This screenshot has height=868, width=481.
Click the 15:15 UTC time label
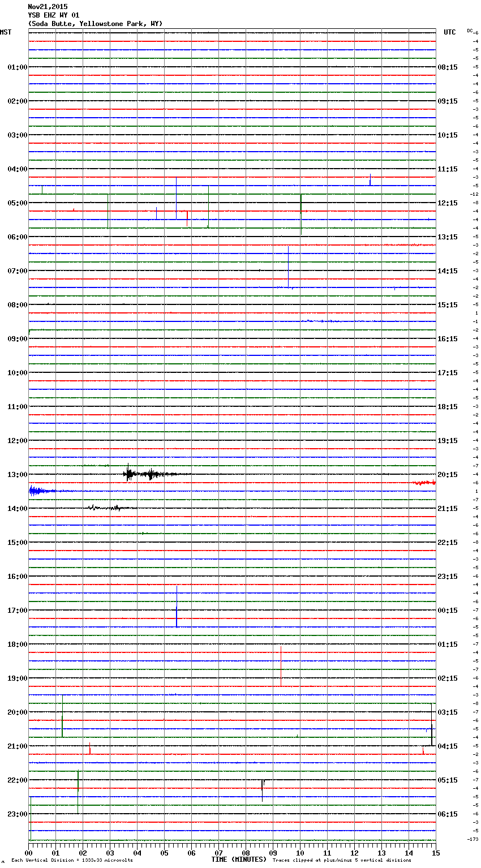pyautogui.click(x=448, y=305)
